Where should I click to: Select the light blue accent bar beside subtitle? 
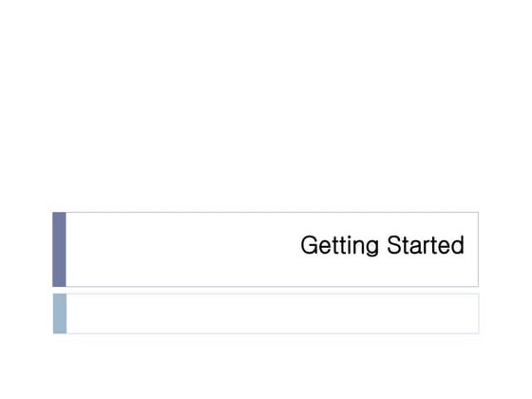click(x=60, y=313)
